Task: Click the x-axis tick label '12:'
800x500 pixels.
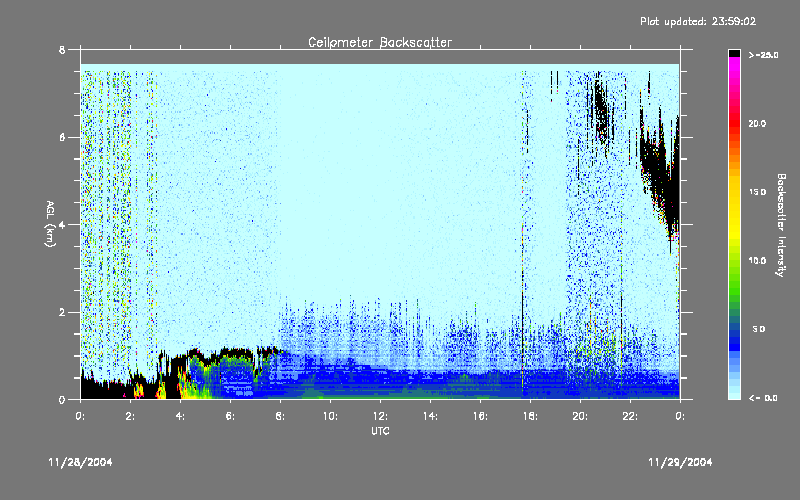Action: coord(380,416)
